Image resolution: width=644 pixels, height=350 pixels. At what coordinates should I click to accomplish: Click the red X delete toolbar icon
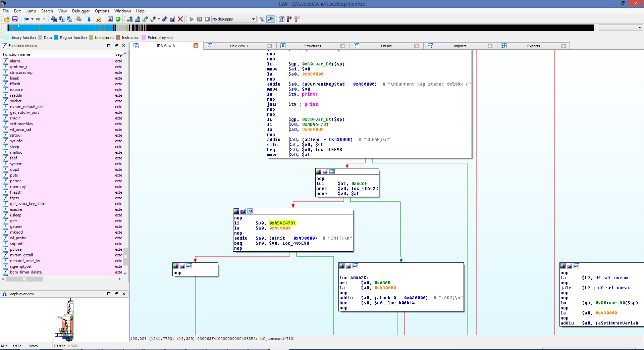coord(180,19)
